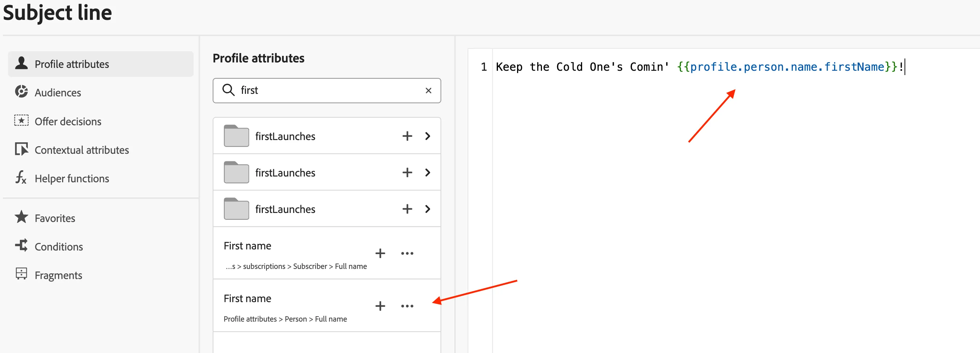Open more options for Person First name
Image resolution: width=980 pixels, height=353 pixels.
coord(407,306)
